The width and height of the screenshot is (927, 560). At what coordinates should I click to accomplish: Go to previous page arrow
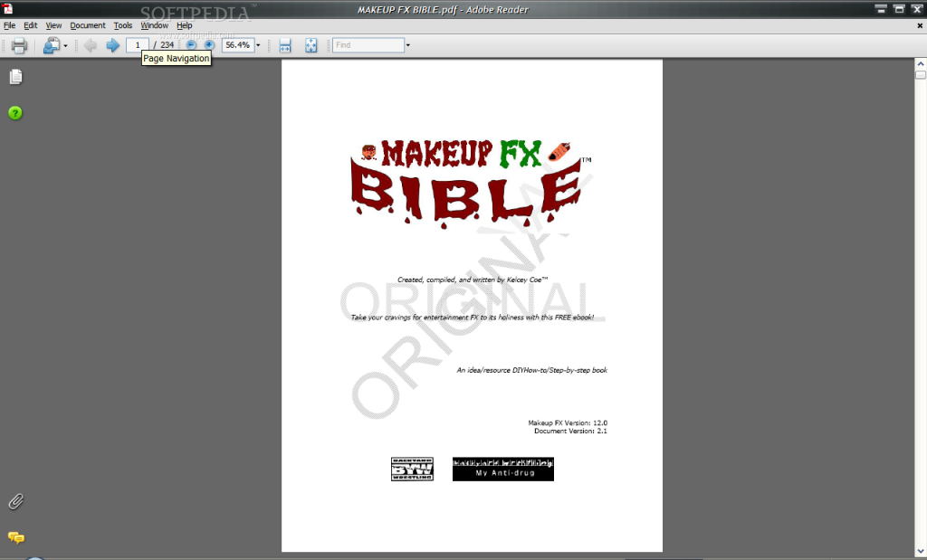point(90,45)
